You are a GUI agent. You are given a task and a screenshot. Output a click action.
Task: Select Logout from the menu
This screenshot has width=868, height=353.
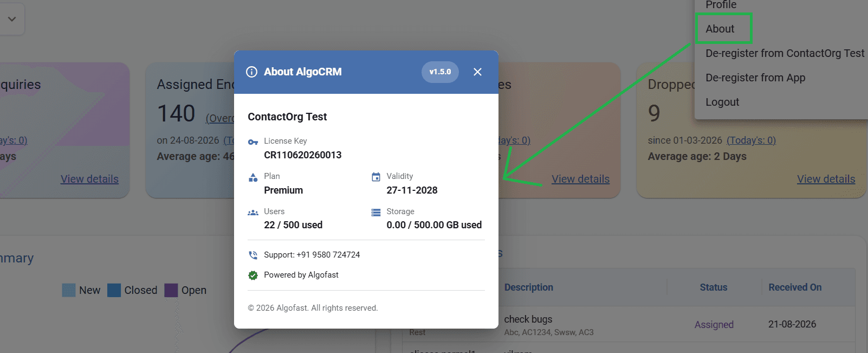click(722, 102)
